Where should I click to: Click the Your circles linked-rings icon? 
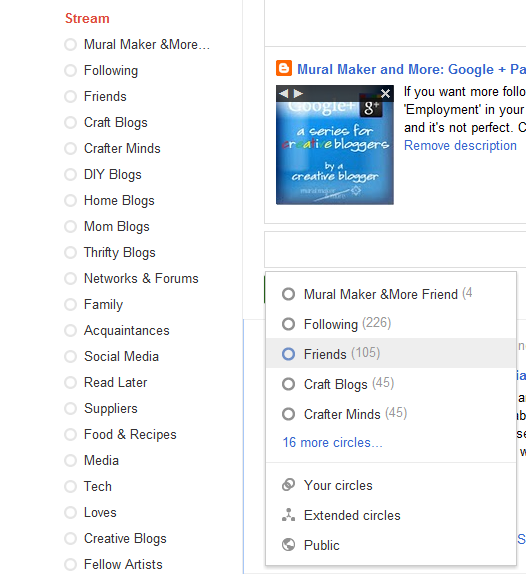(x=288, y=485)
